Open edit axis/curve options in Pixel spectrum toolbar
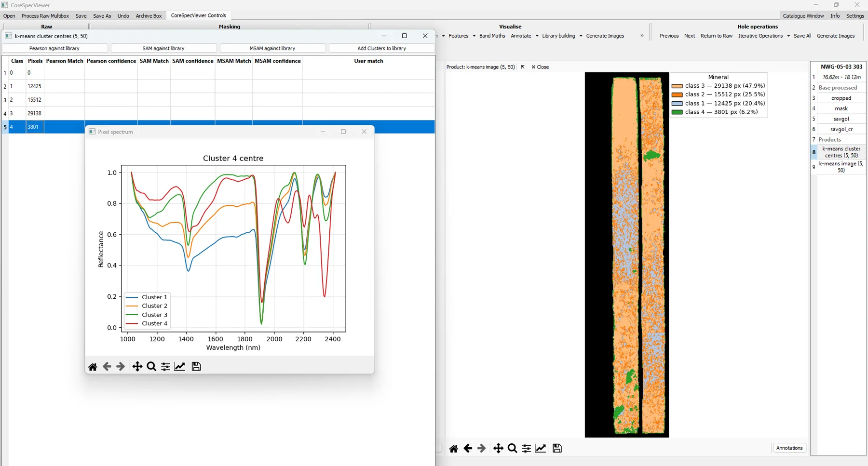This screenshot has width=868, height=466. click(x=179, y=367)
